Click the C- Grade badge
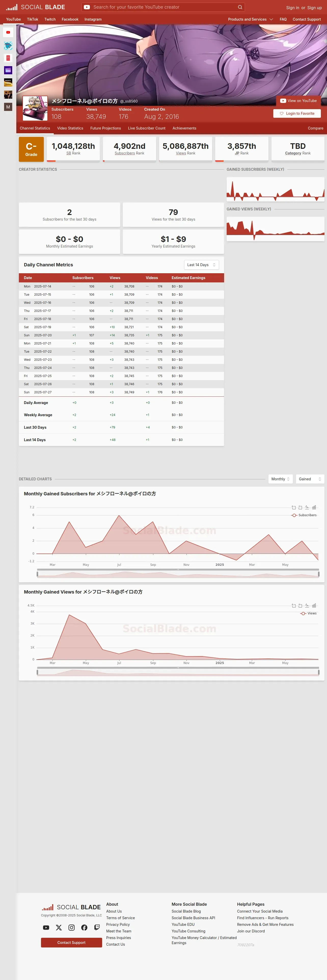327x980 pixels. coord(31,149)
